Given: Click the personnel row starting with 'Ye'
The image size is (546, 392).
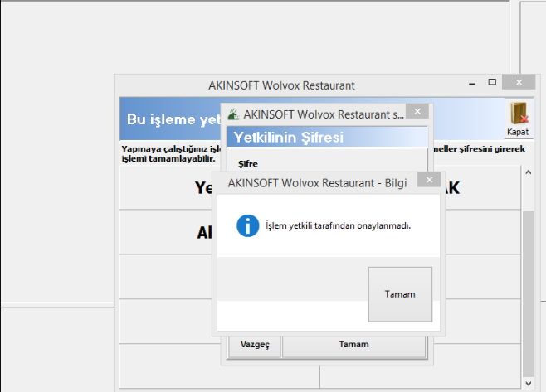Looking at the screenshot, I should pyautogui.click(x=166, y=188).
